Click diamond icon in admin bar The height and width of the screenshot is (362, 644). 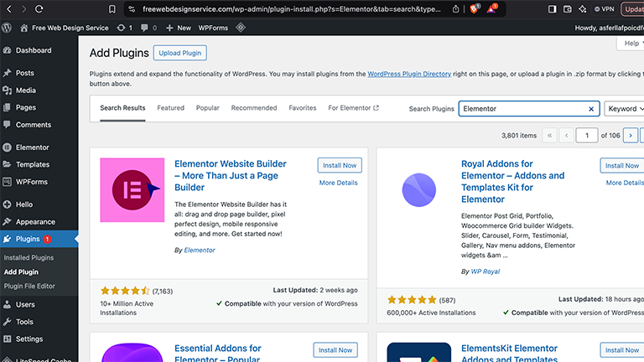[241, 28]
